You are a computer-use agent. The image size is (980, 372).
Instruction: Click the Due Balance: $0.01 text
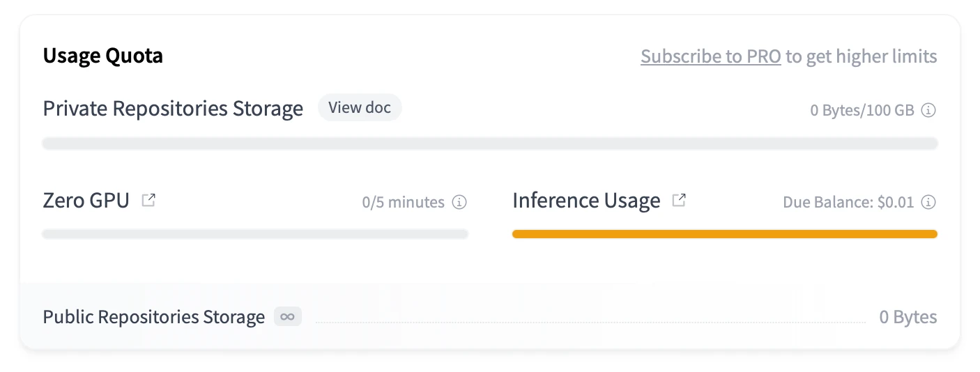tap(848, 202)
